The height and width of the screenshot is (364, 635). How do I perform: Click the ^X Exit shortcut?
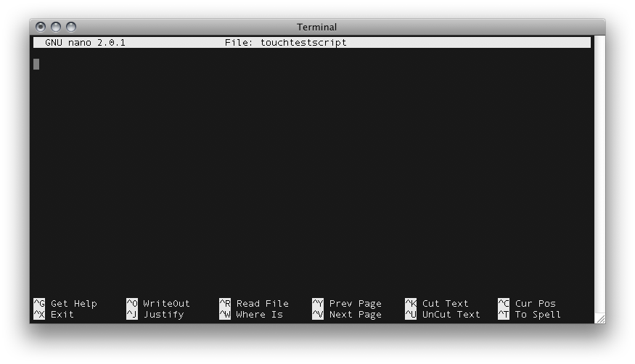pos(54,314)
